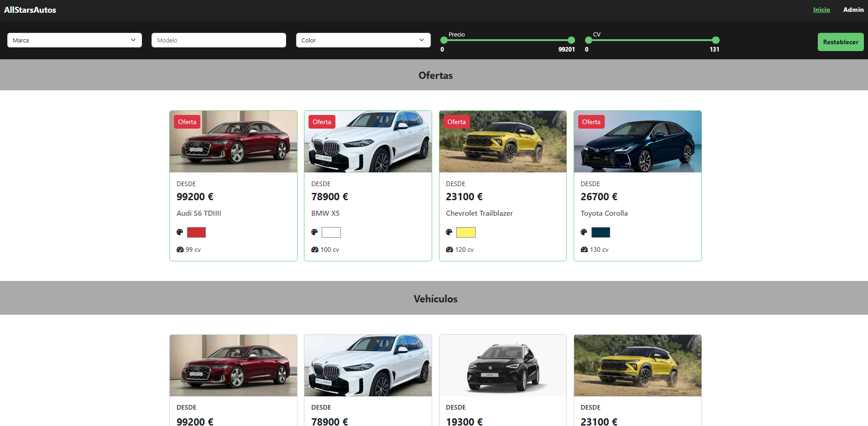Click palette icon on Chevrolet Trailblazer card
This screenshot has width=868, height=426.
click(449, 232)
